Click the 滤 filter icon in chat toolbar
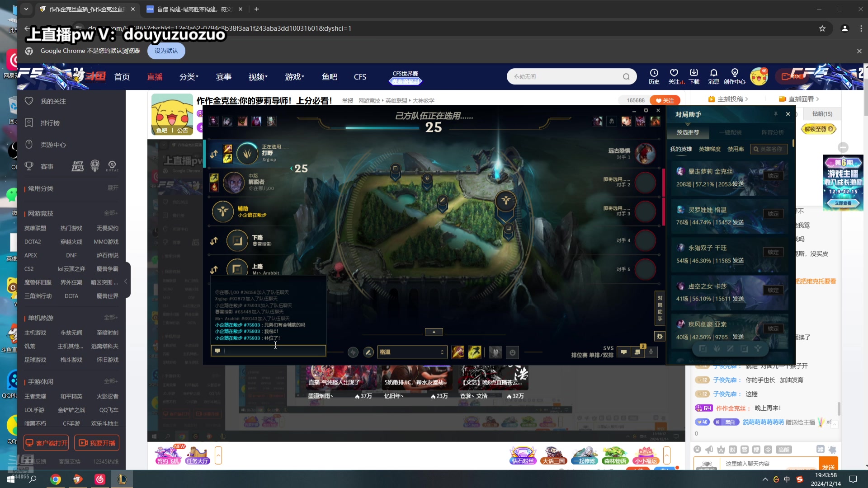The height and width of the screenshot is (488, 868). coord(820,449)
